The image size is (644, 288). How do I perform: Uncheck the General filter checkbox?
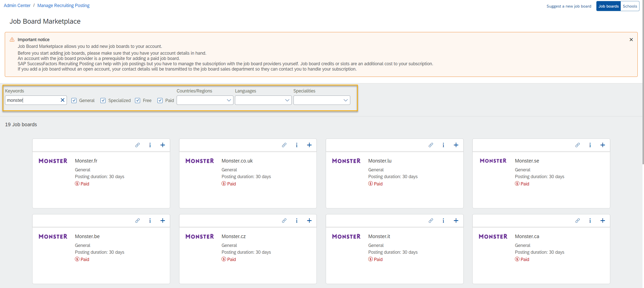pos(74,101)
